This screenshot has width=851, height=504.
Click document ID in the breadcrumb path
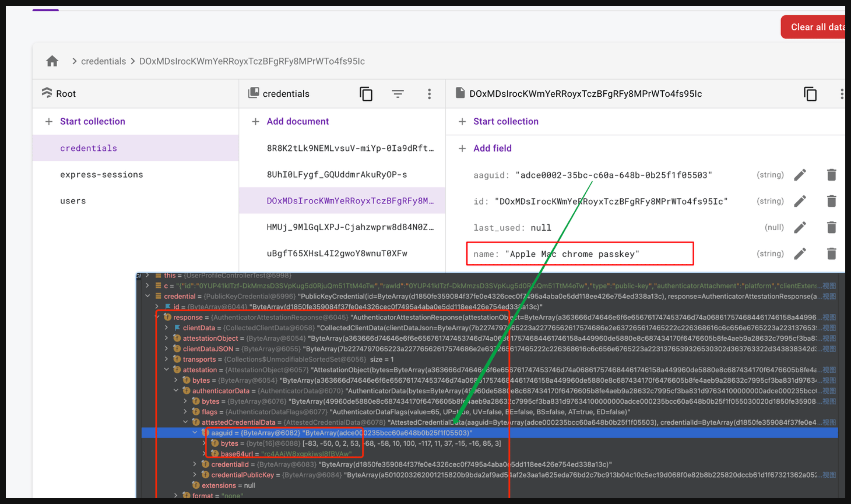(252, 61)
